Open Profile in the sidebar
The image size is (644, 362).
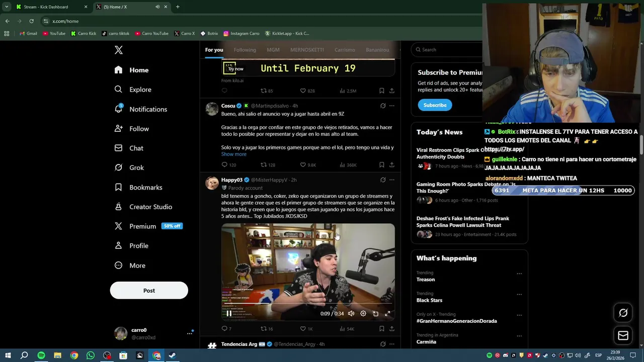(131, 246)
